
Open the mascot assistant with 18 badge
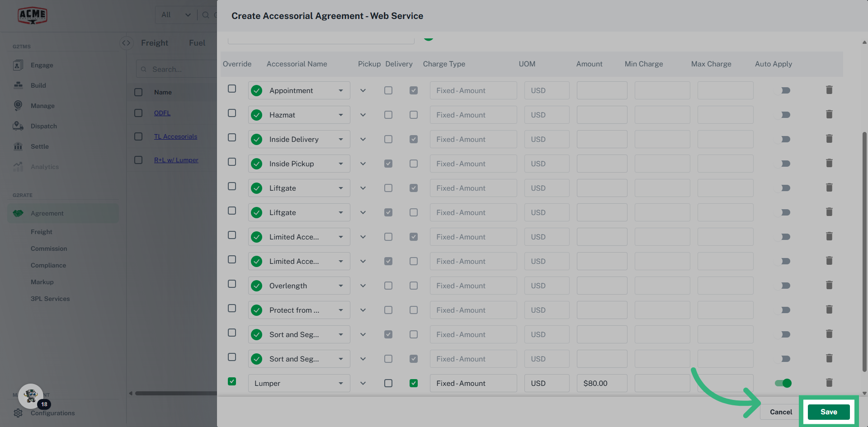[x=31, y=396]
